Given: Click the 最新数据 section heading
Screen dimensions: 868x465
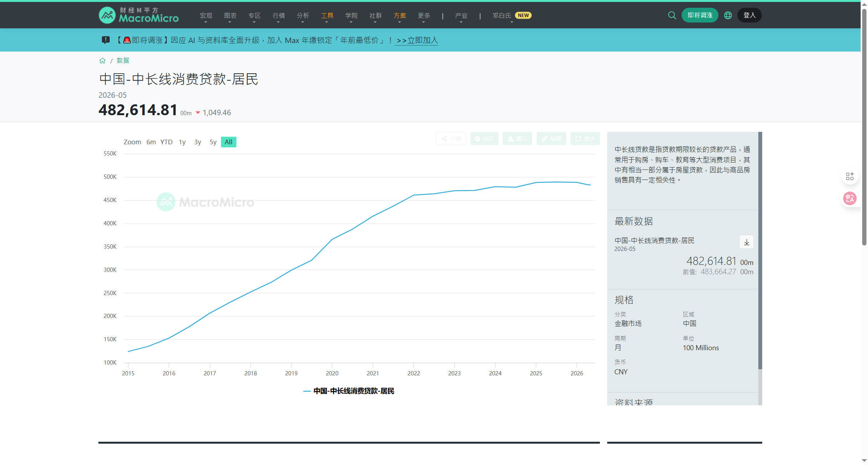Looking at the screenshot, I should (634, 221).
